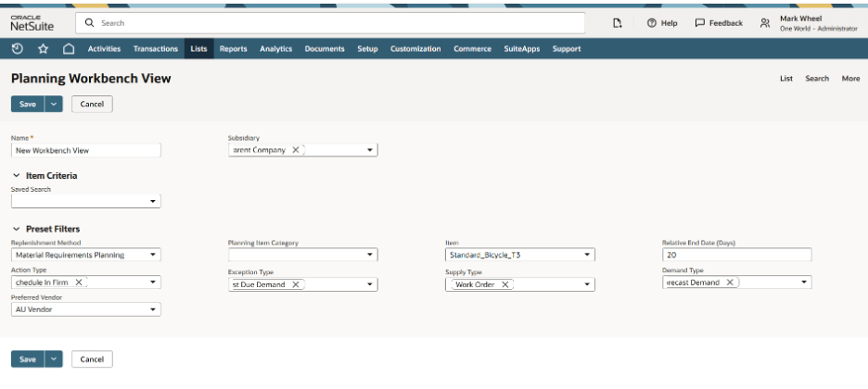Open the Subsidiary dropdown
This screenshot has width=868, height=389.
click(x=370, y=150)
